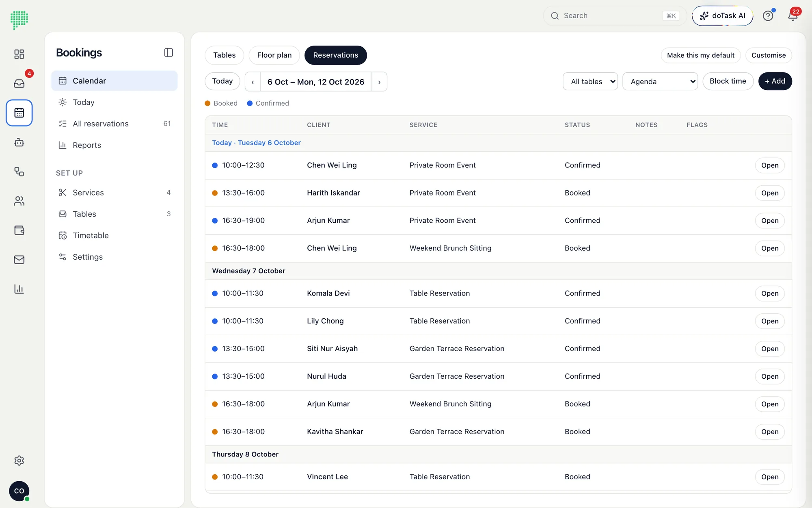Switch to the Tables tab
812x508 pixels.
224,55
